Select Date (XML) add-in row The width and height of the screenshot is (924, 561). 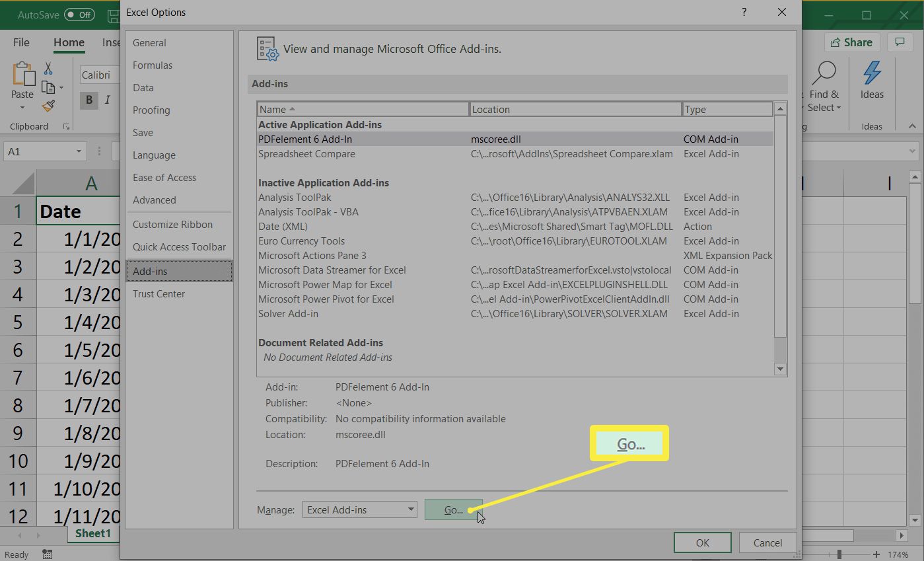(515, 226)
